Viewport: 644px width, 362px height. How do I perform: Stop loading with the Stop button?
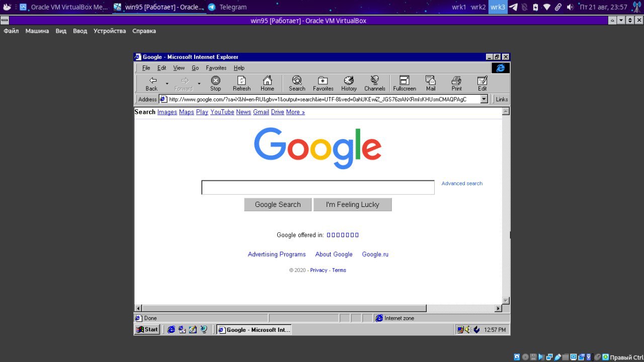tap(215, 84)
